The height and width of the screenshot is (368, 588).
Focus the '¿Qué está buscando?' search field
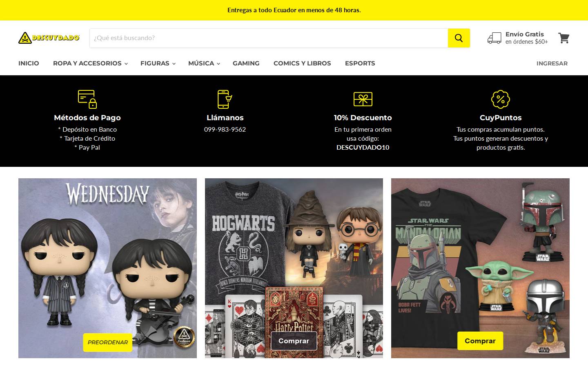[269, 38]
